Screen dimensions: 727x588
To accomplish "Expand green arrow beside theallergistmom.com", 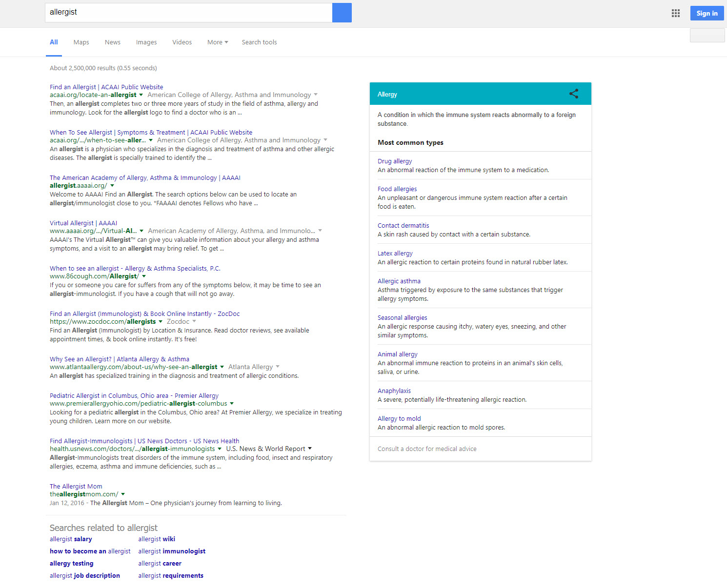I will coord(123,494).
